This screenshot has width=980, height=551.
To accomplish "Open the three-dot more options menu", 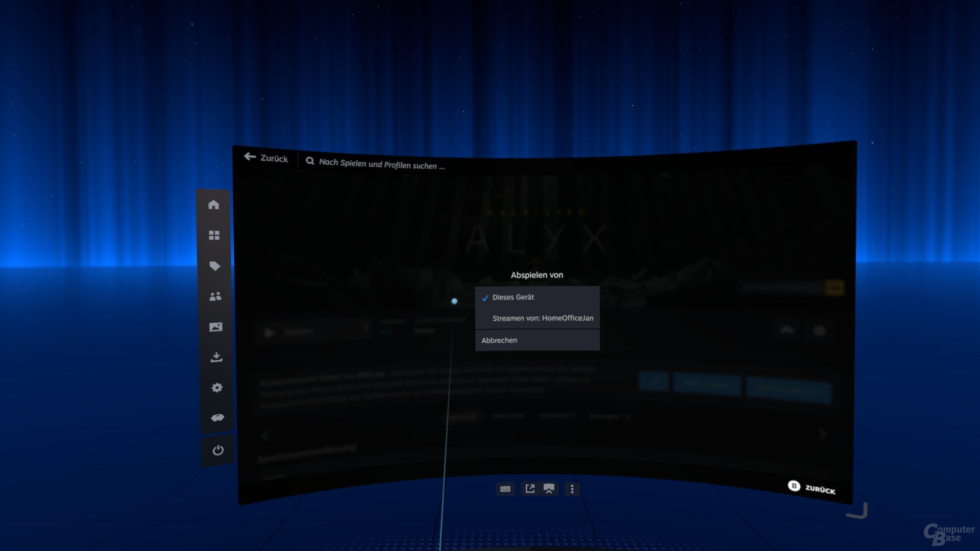I will pos(572,489).
